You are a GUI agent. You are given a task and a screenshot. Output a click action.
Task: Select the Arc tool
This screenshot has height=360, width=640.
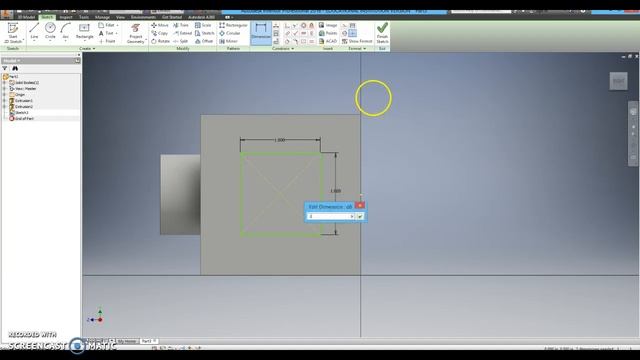65,31
